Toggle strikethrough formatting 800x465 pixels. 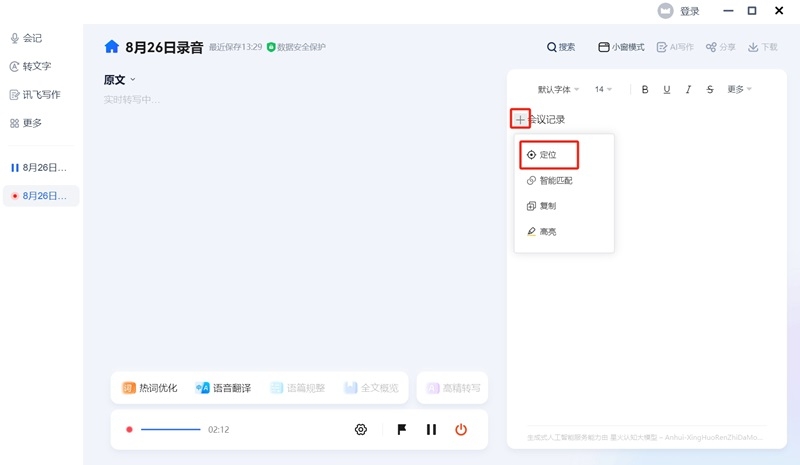coord(710,89)
